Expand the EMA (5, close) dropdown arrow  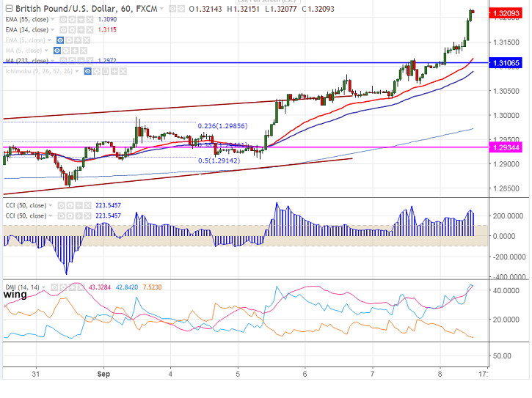50,40
